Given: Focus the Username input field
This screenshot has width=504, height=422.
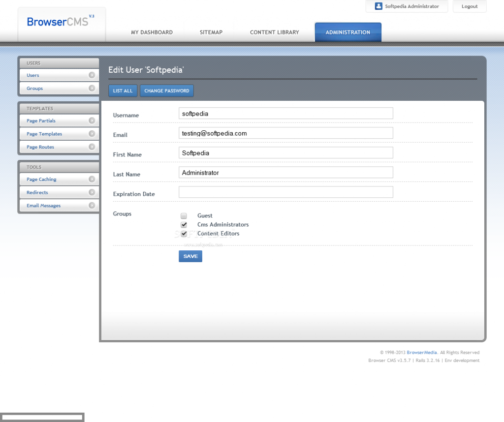Looking at the screenshot, I should click(x=286, y=113).
